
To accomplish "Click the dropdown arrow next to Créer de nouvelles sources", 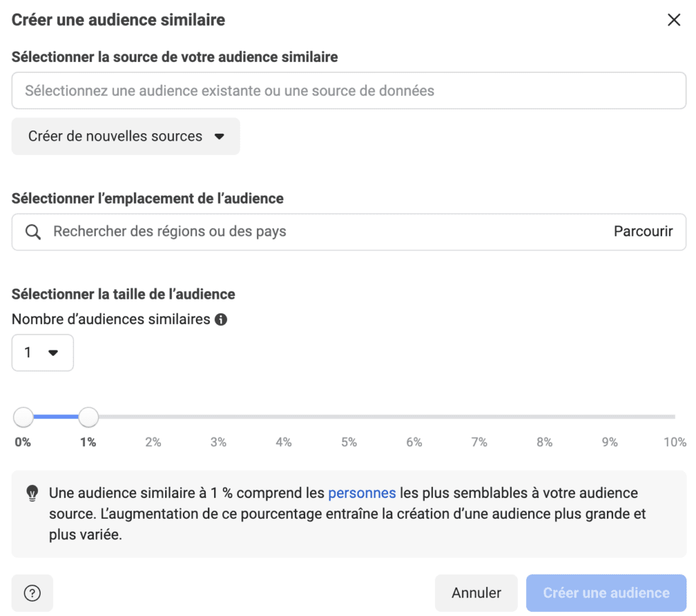I will pos(219,137).
